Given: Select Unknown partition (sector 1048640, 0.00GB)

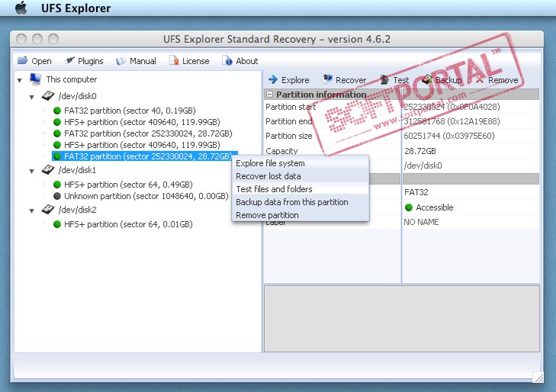Looking at the screenshot, I should coord(146,196).
